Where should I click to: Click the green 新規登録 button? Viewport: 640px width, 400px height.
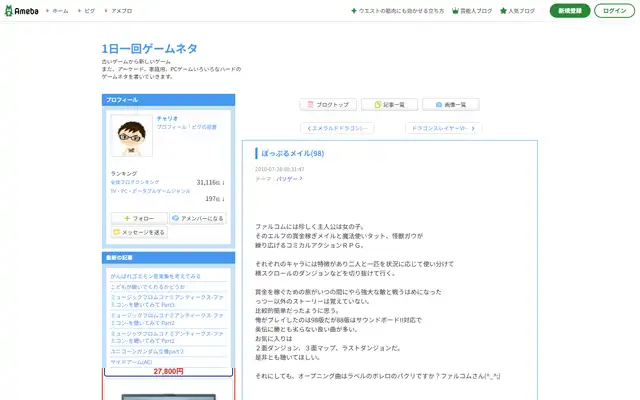click(x=570, y=11)
